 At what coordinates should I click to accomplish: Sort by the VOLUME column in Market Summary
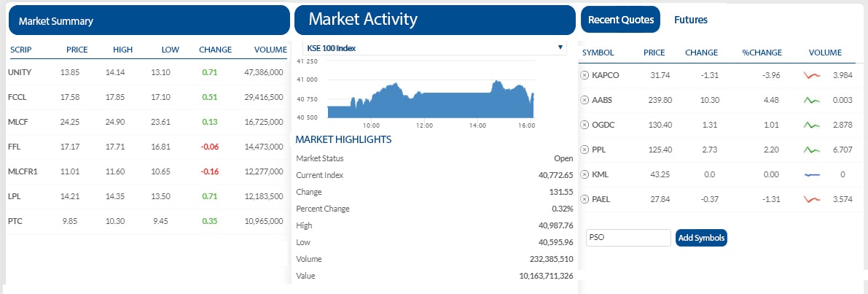tap(270, 50)
